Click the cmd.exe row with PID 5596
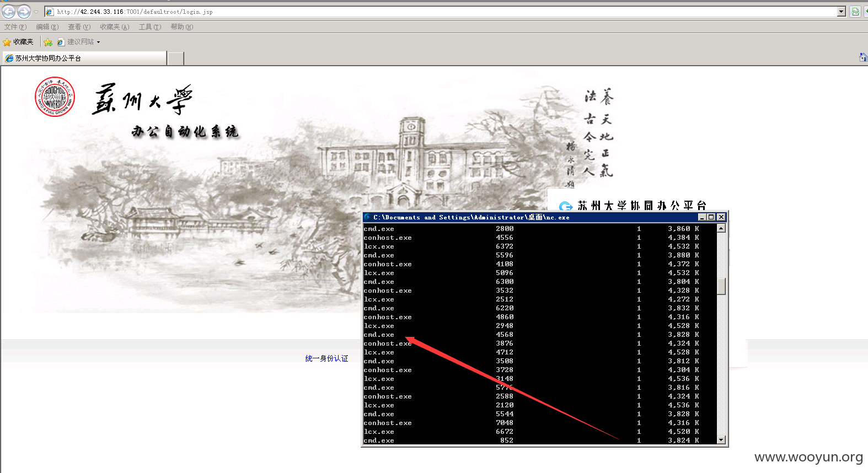868x473 pixels. [x=532, y=255]
